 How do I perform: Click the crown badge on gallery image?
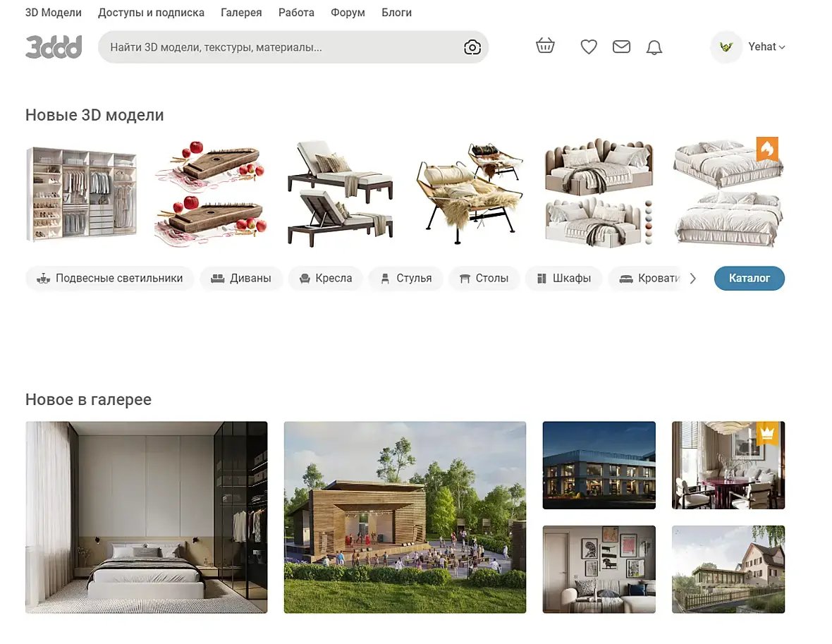tap(766, 434)
